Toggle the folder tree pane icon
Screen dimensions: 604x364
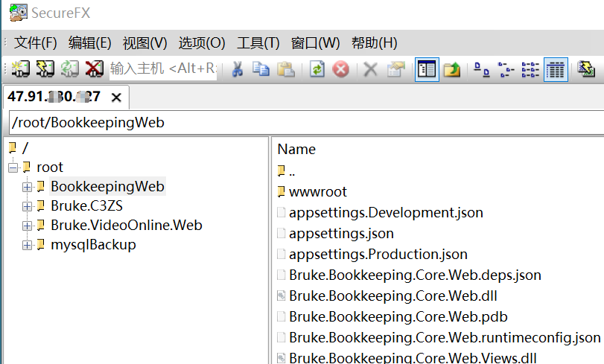pyautogui.click(x=427, y=70)
